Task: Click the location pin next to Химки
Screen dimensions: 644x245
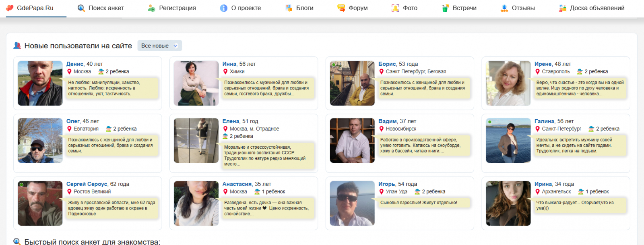Action: [225, 72]
